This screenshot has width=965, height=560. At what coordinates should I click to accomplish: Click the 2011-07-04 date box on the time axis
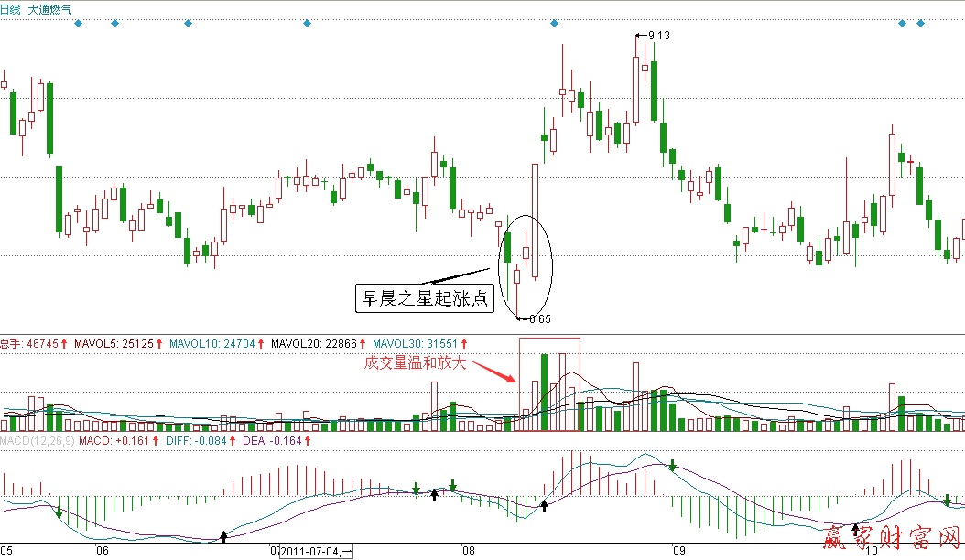[315, 552]
